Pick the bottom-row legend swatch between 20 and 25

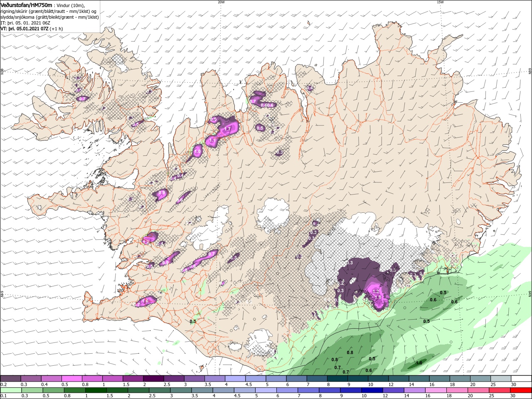pyautogui.click(x=478, y=390)
